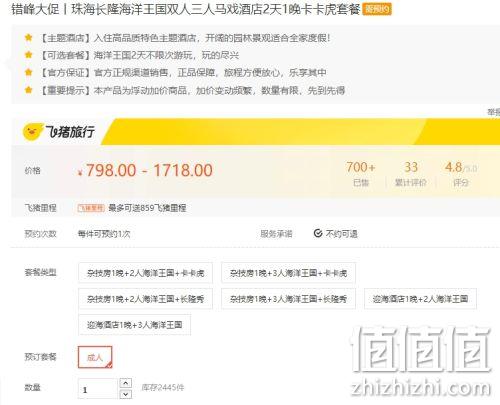Image resolution: width=500 pixels, height=405 pixels.
Task: Click the 【可选套餐】 highlight line
Action: [139, 55]
